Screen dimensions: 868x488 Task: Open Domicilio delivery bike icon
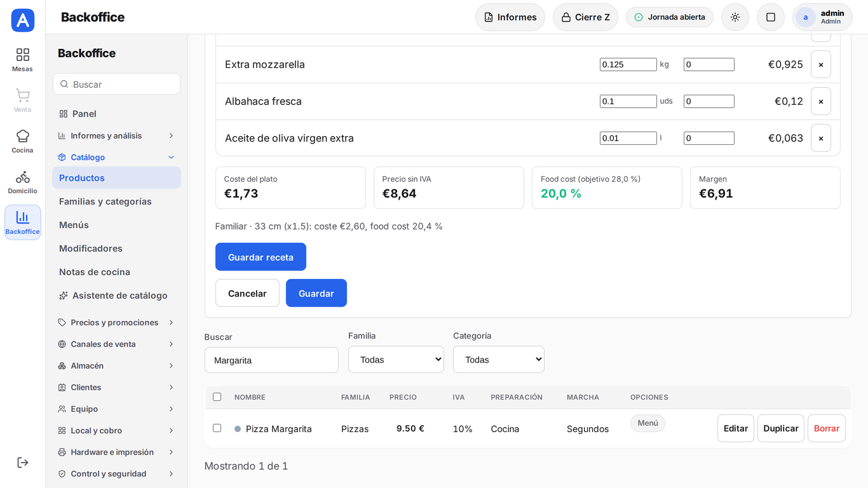pyautogui.click(x=22, y=182)
